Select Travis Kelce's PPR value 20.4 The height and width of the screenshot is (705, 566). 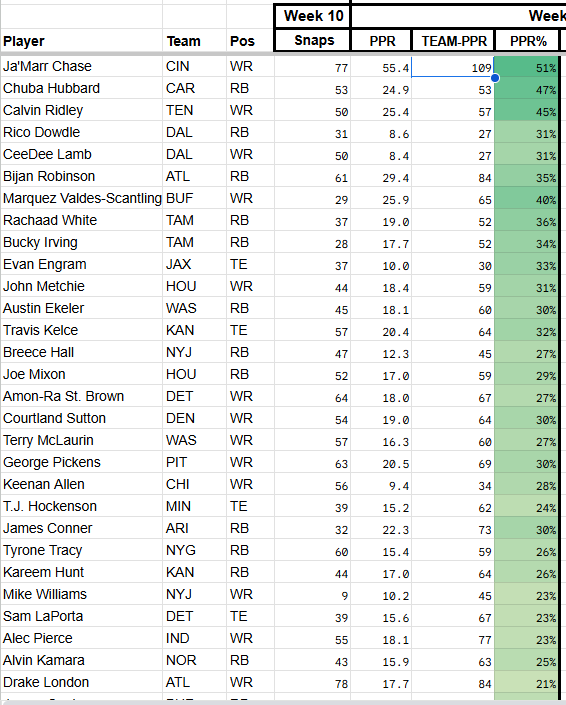tap(381, 330)
